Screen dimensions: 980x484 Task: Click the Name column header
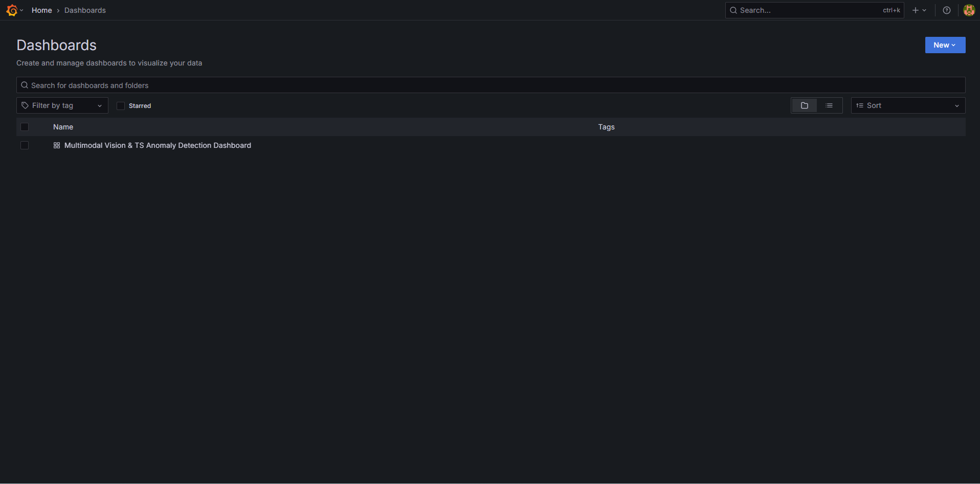tap(63, 127)
